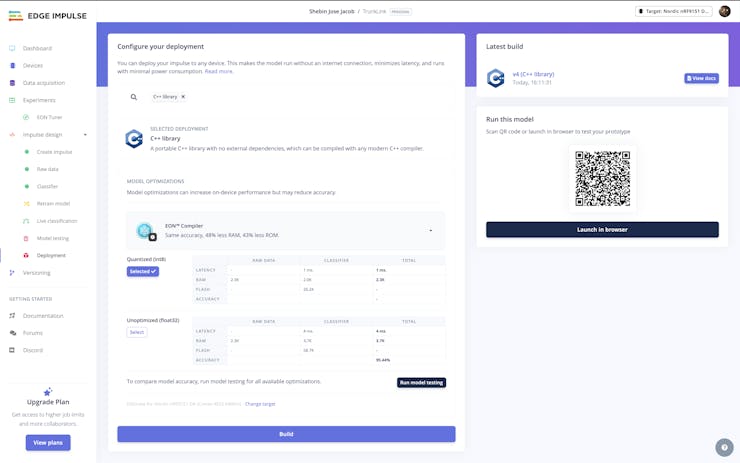Image resolution: width=740 pixels, height=463 pixels.
Task: Expand the EON Compiler dropdown
Action: coord(430,230)
